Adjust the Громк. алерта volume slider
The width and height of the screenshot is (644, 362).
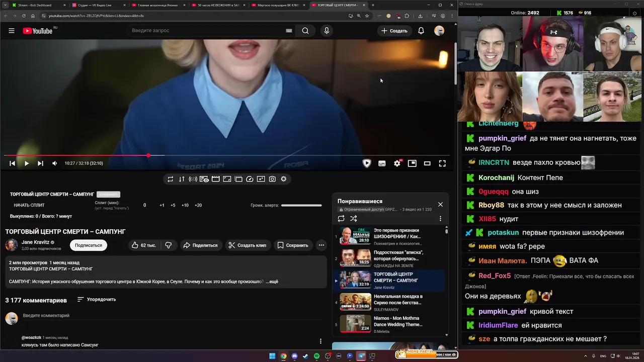pyautogui.click(x=301, y=205)
